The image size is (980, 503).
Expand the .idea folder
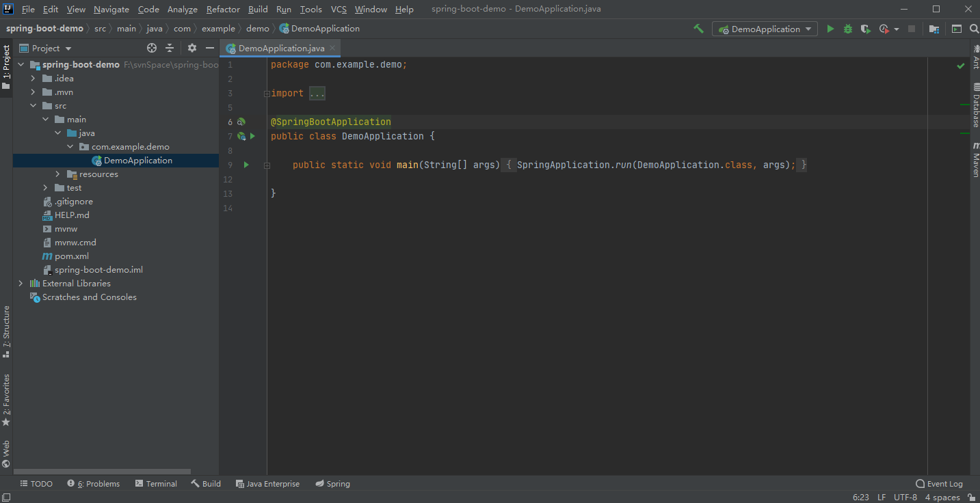[x=34, y=79]
